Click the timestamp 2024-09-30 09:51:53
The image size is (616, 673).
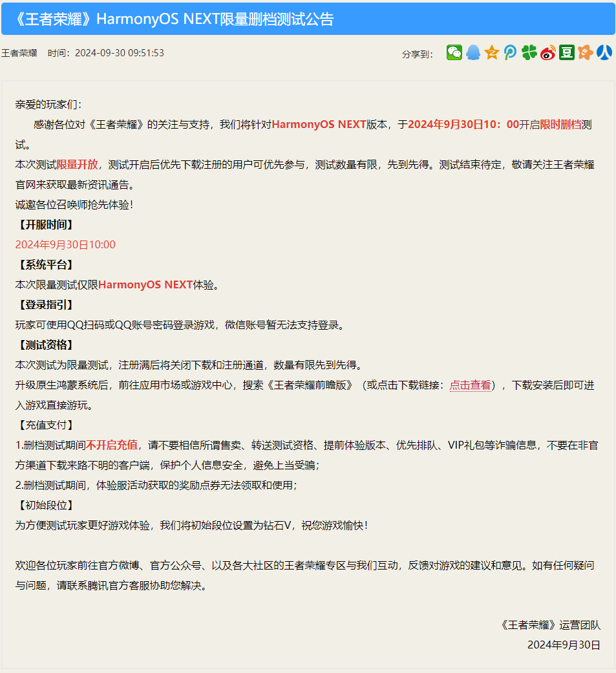pyautogui.click(x=120, y=53)
